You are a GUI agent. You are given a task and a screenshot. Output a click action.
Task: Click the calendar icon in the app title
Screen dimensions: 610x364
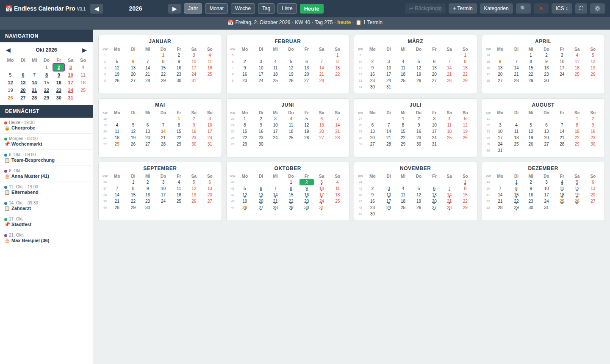pyautogui.click(x=8, y=8)
